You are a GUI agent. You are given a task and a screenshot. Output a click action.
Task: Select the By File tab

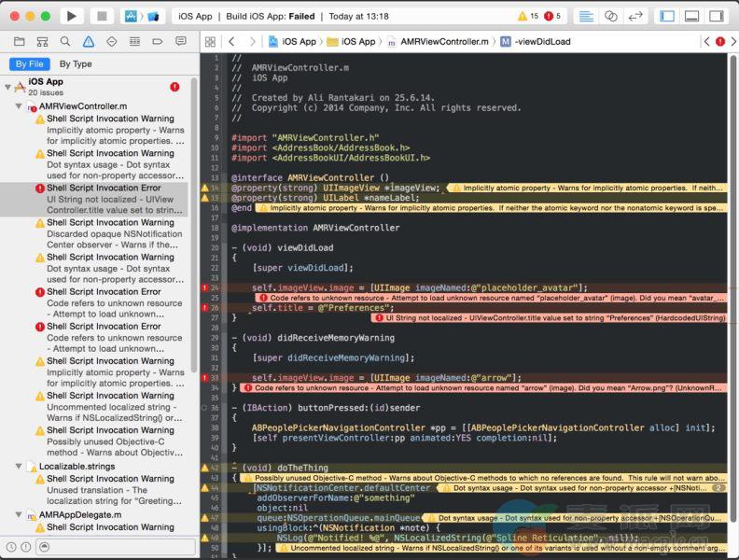point(29,64)
